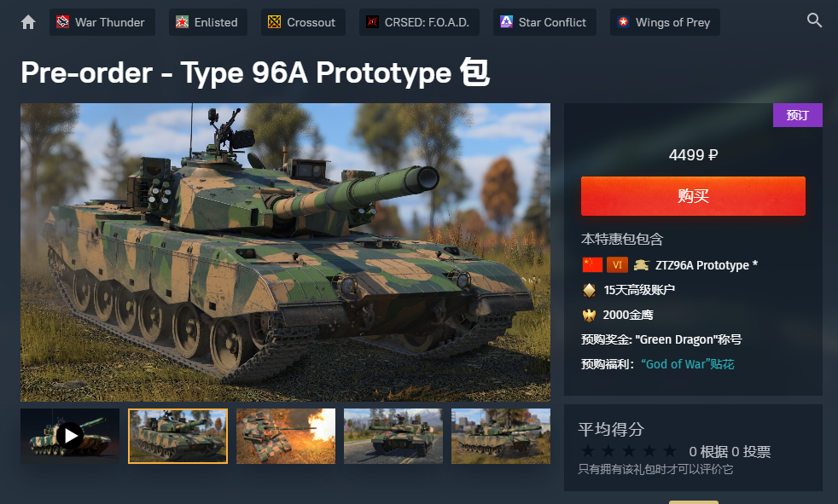Switch to the Star Conflict tab
This screenshot has height=504, width=838.
click(544, 22)
